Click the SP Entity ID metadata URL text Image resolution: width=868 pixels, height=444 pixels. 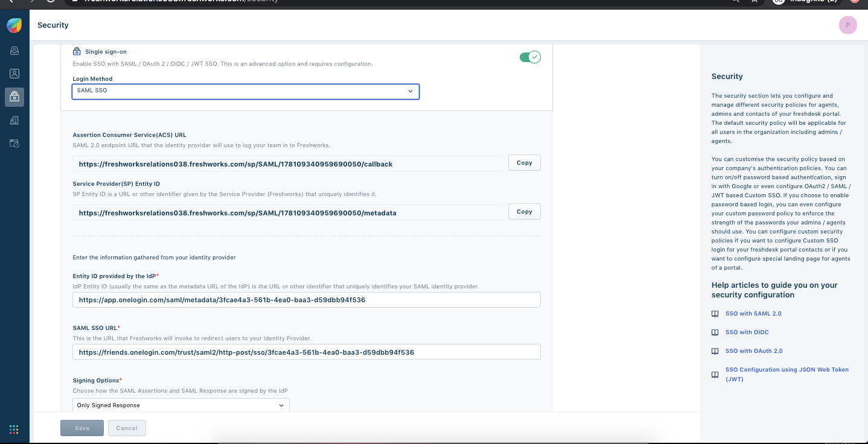(x=238, y=213)
